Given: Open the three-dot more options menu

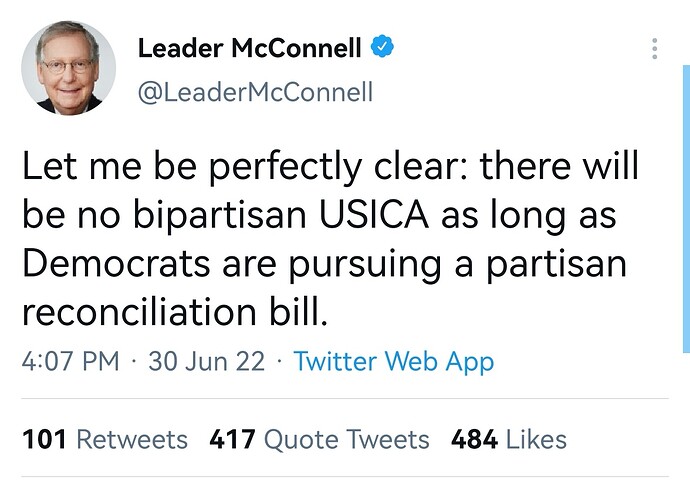Looking at the screenshot, I should pyautogui.click(x=655, y=48).
